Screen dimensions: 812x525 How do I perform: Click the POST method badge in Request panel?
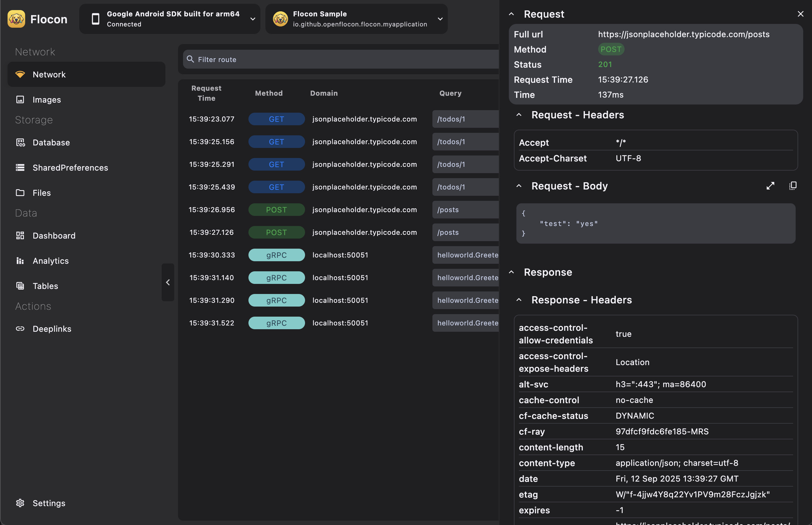click(611, 49)
